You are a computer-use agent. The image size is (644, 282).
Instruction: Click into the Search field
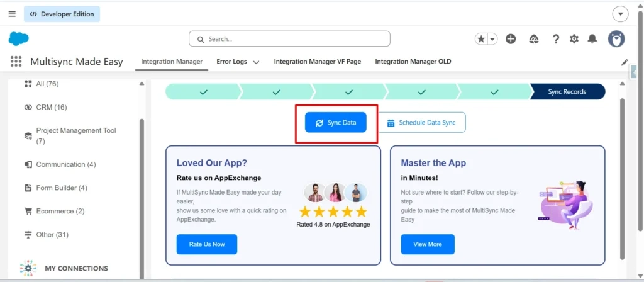(289, 39)
